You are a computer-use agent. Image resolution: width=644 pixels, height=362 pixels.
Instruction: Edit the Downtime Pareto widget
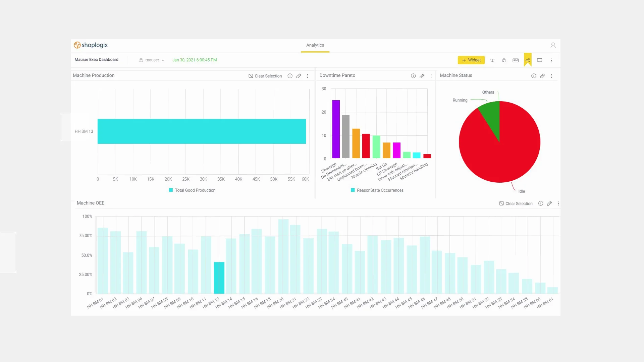[422, 76]
